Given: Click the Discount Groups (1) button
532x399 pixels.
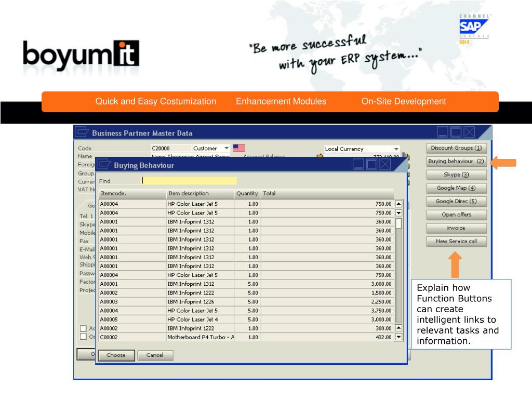Looking at the screenshot, I should [456, 148].
